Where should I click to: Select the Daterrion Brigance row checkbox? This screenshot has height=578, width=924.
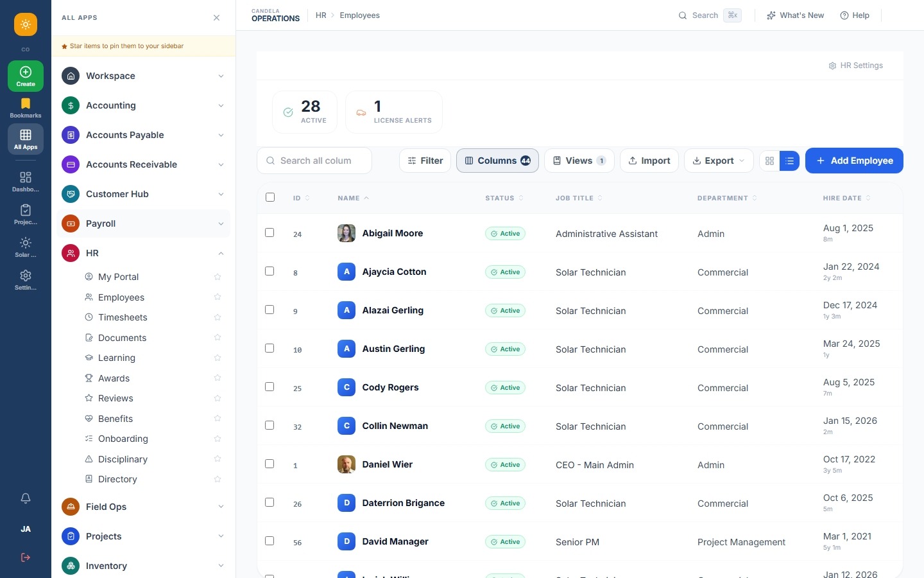pyautogui.click(x=269, y=502)
